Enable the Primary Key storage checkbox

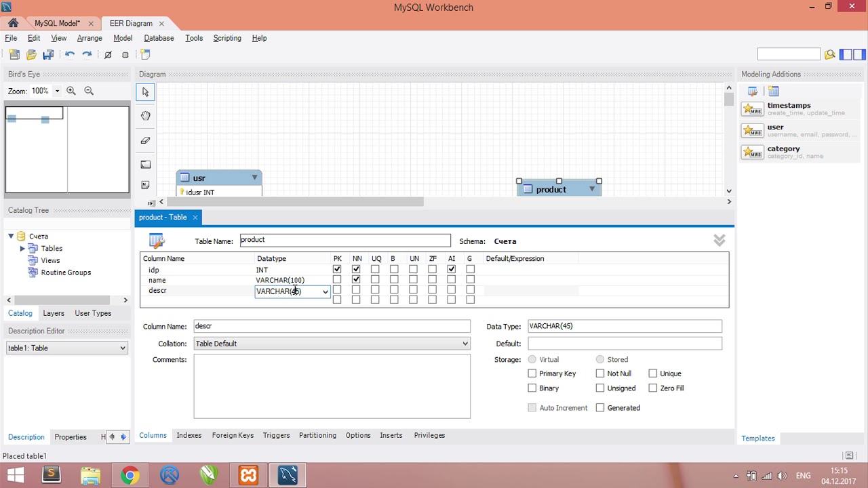(x=532, y=373)
